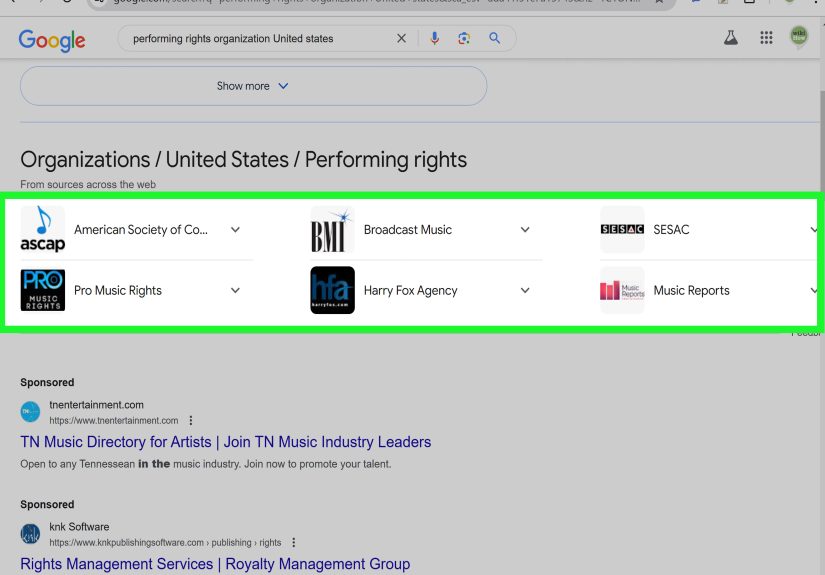
Task: Click the Google logo
Action: pos(52,40)
